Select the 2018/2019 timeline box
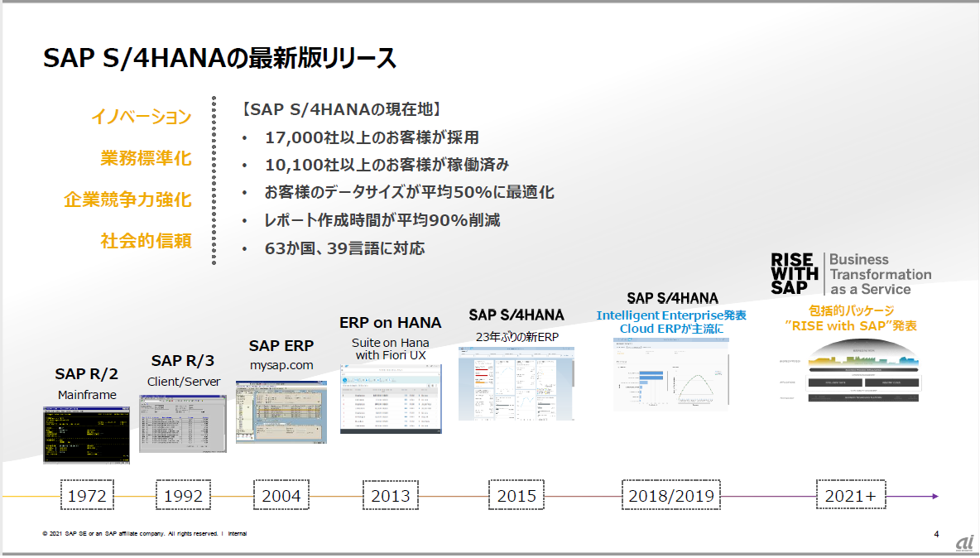 671,496
